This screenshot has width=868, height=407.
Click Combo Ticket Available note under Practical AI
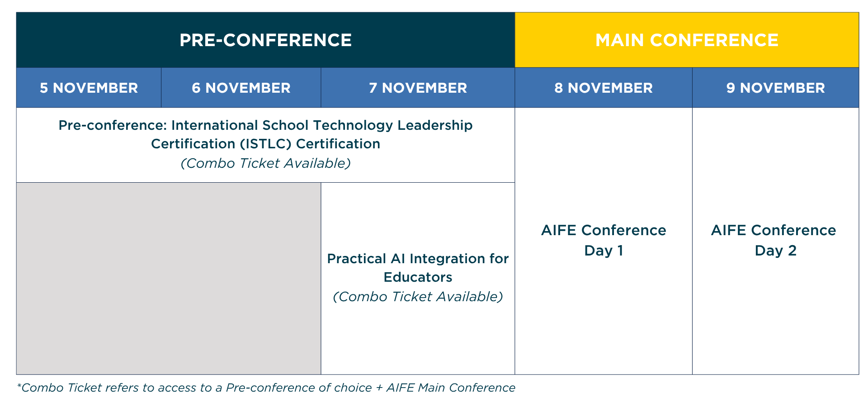point(418,297)
